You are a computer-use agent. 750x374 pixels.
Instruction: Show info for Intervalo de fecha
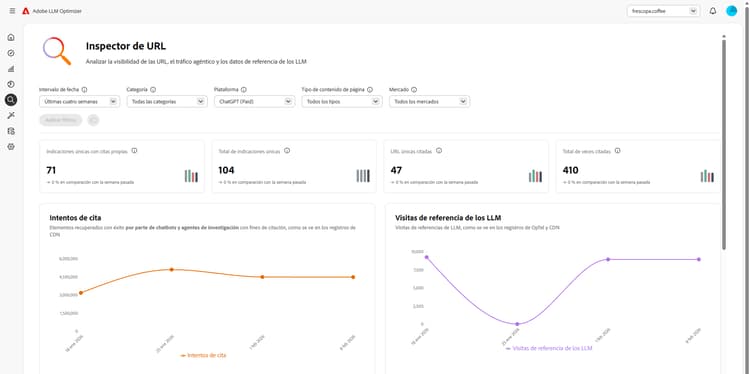[x=84, y=89]
